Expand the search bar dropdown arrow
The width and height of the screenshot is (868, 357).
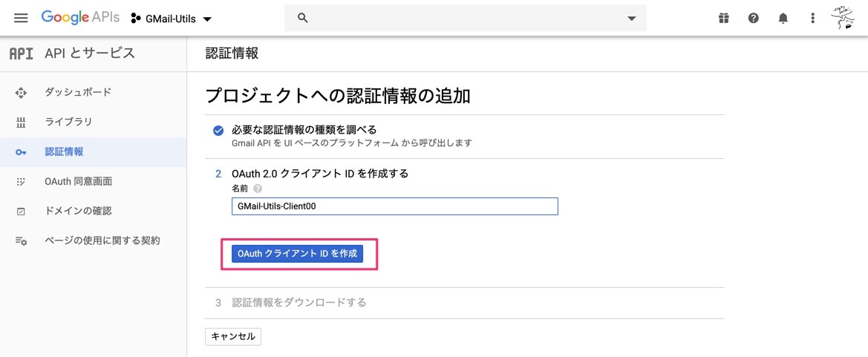pyautogui.click(x=632, y=19)
